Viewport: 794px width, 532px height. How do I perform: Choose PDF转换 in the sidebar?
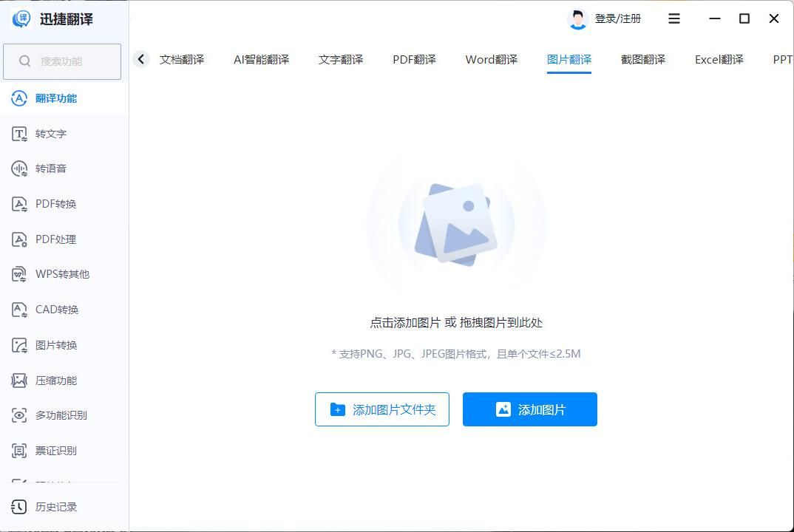(64, 204)
